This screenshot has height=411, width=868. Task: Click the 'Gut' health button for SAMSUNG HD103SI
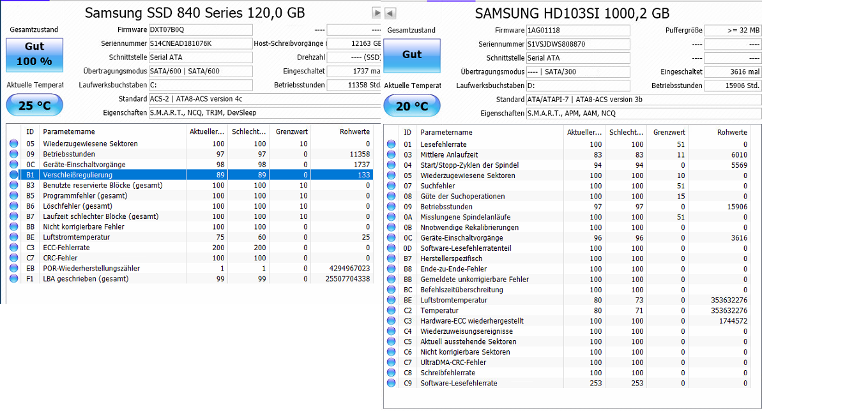pos(412,55)
